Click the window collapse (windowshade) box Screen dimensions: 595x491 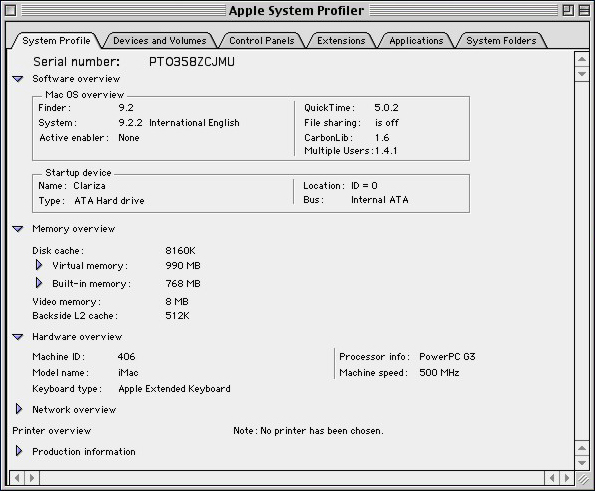click(x=584, y=11)
